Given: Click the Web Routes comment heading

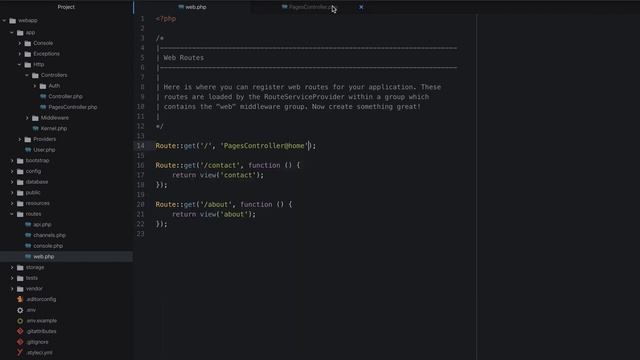Looking at the screenshot, I should (184, 58).
